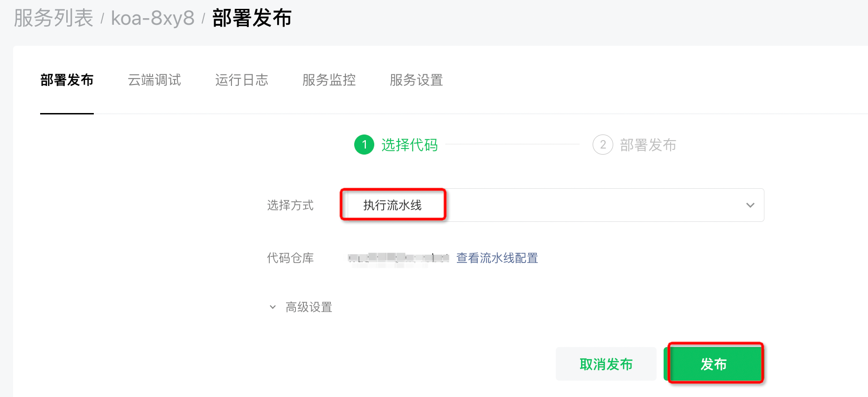868x397 pixels.
Task: Select the active 部署发布 tab
Action: click(x=67, y=80)
